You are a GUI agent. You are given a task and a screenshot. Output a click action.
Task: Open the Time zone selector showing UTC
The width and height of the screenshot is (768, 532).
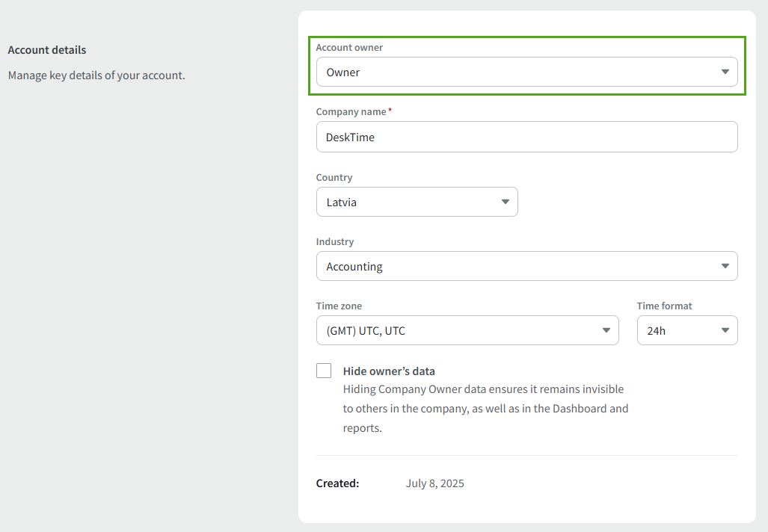click(x=456, y=331)
